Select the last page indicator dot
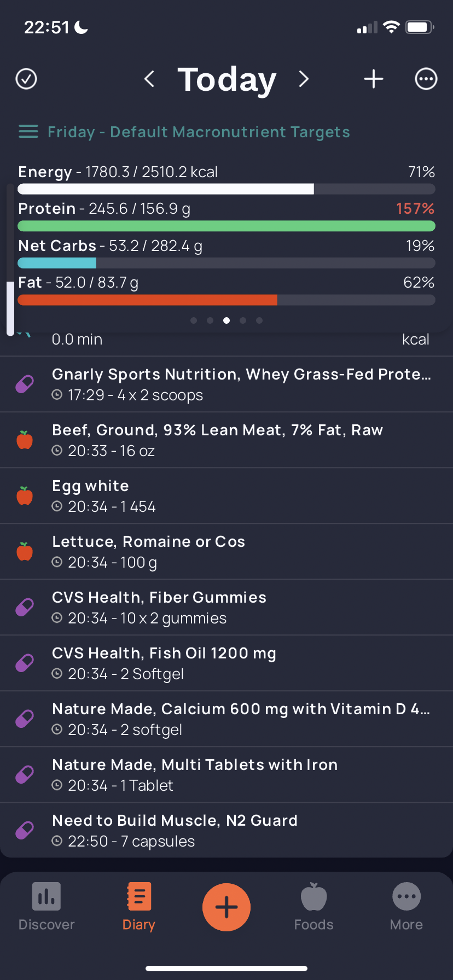453x980 pixels. 259,320
